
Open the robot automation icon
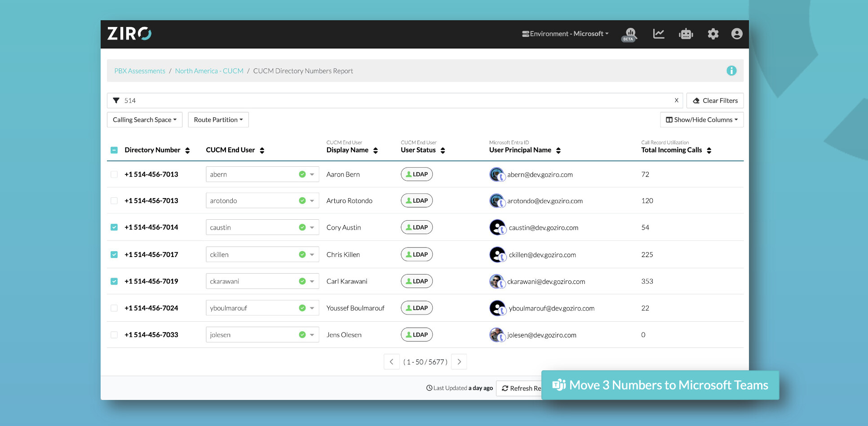pos(686,34)
